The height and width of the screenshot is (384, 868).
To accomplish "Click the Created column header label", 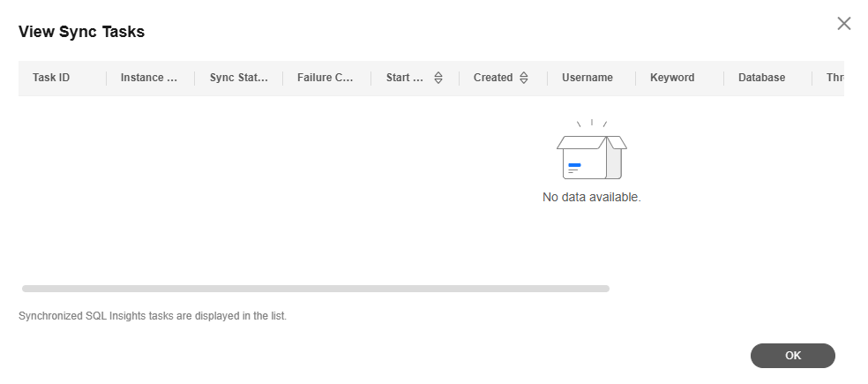I will 493,78.
